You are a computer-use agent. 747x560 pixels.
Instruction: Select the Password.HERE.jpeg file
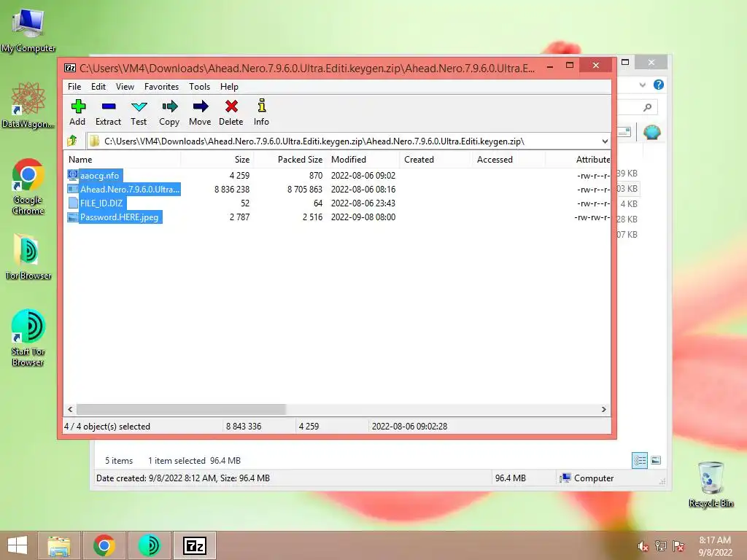point(119,217)
